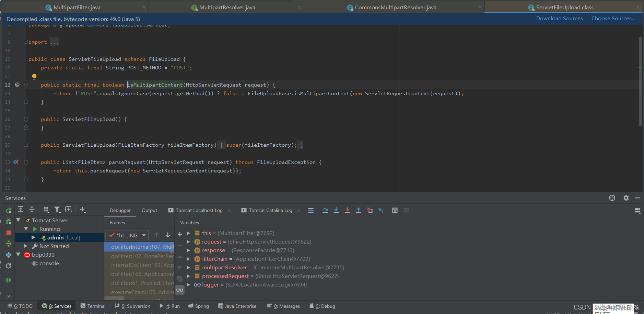Toggle the glasses Show Watches icon
644x314 pixels.
coord(180,290)
